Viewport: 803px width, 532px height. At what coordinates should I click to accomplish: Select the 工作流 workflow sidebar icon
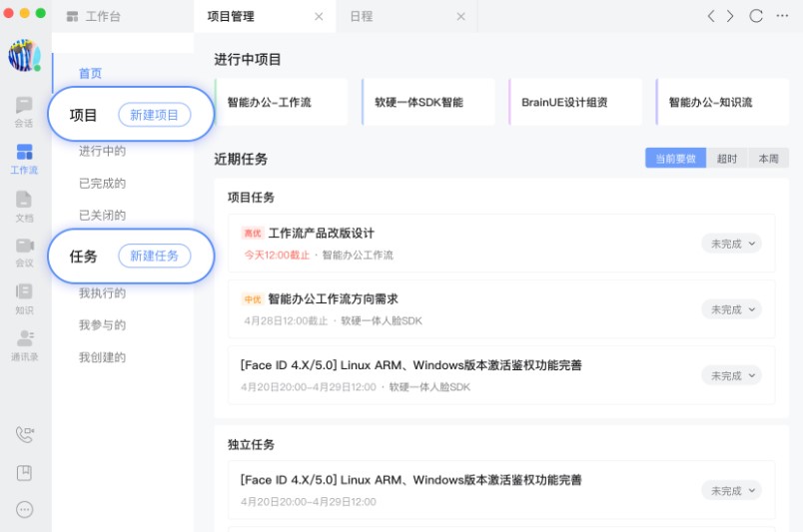click(x=24, y=158)
